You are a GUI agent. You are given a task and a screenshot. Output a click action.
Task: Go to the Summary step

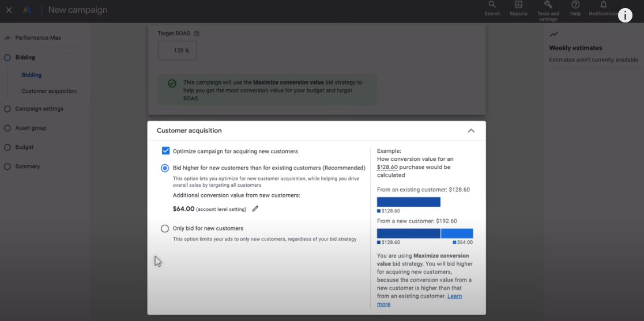coord(27,166)
